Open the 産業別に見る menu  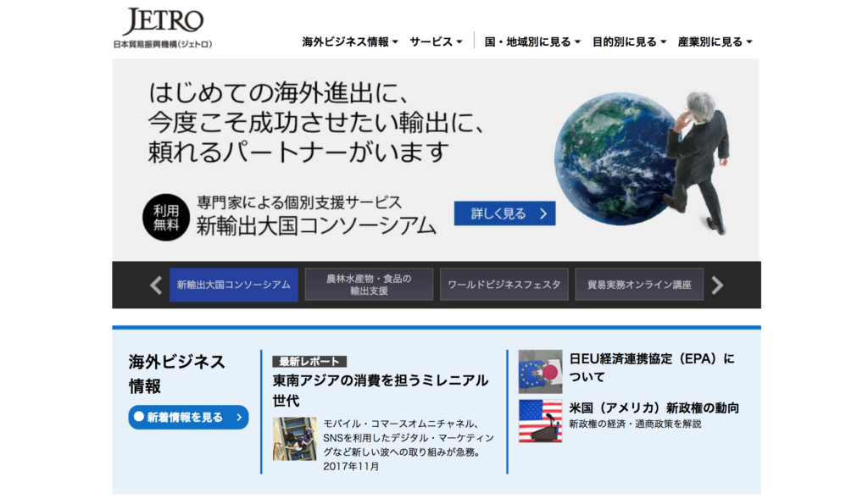pyautogui.click(x=715, y=42)
